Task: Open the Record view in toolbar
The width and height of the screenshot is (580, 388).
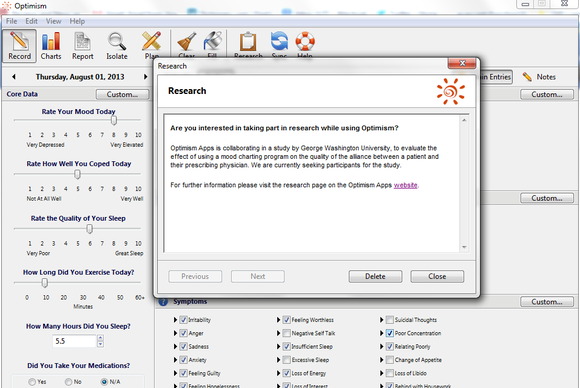Action: (x=20, y=45)
